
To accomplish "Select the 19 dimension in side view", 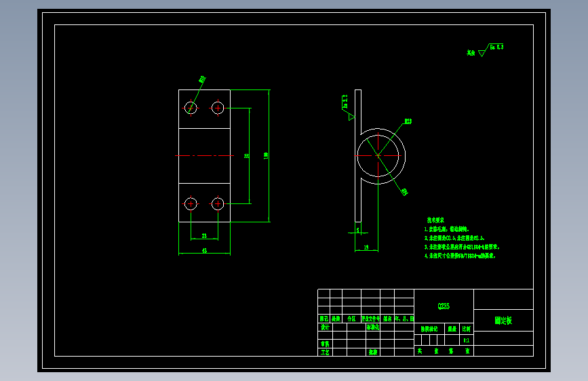I will click(x=366, y=247).
